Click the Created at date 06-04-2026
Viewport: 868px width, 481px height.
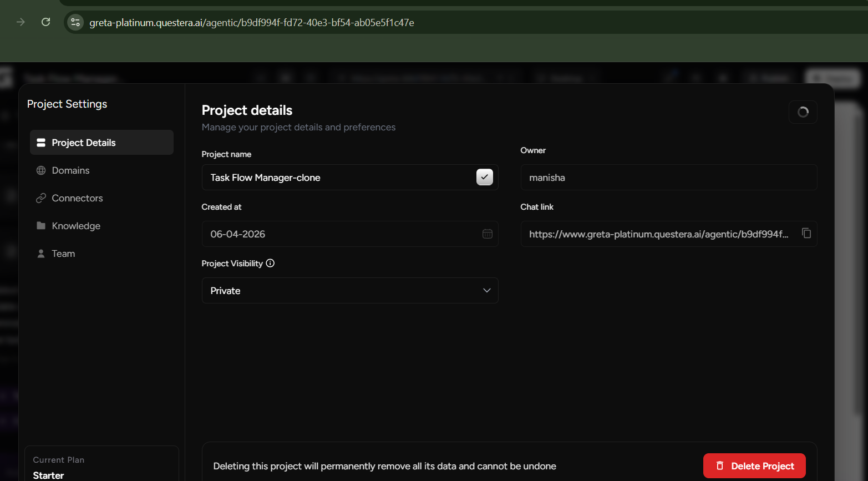pyautogui.click(x=238, y=234)
